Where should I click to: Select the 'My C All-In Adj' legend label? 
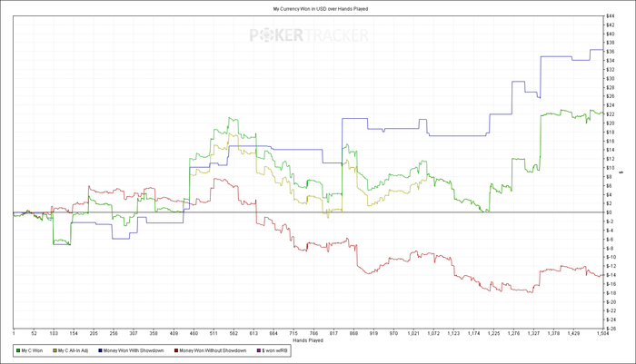coord(73,350)
